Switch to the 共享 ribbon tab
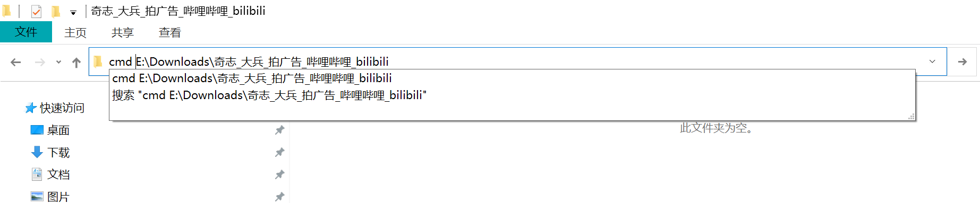 [x=123, y=32]
